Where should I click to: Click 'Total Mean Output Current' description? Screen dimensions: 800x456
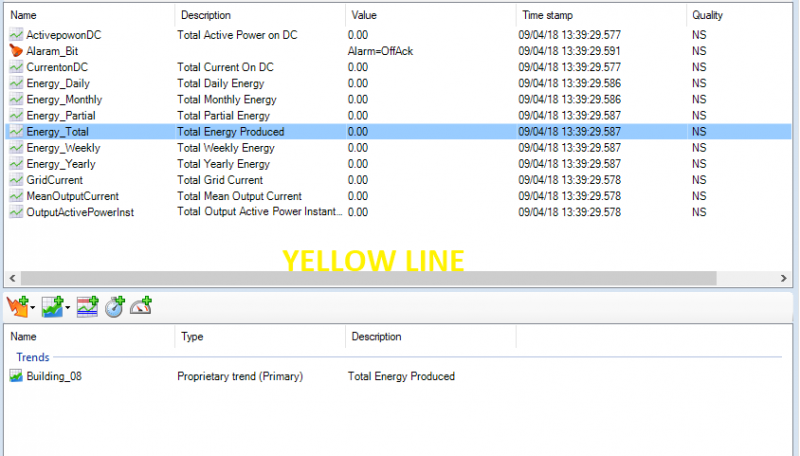(x=239, y=196)
